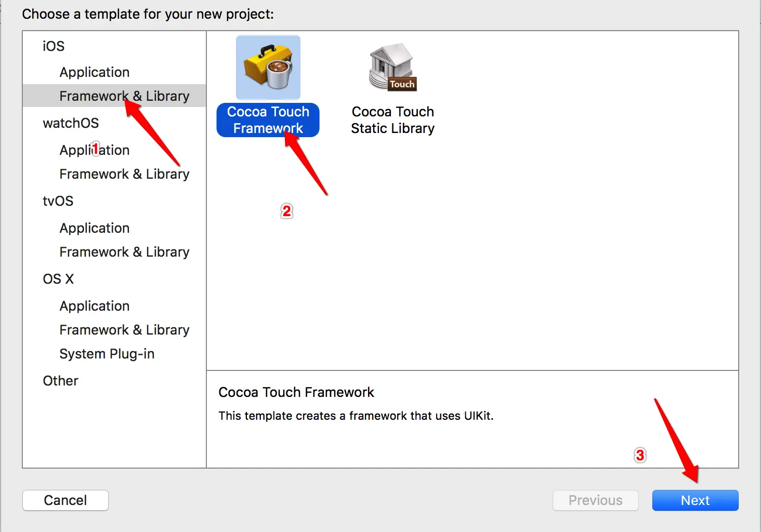Click the text "This template creates a framework that uses UIKit."
Viewport: 761px width, 532px height.
click(x=356, y=416)
